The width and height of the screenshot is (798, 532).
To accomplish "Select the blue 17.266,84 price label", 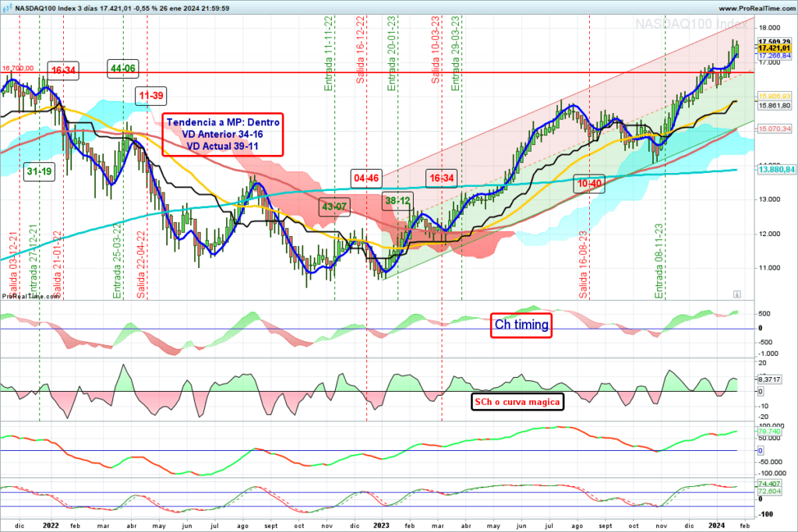I will tap(774, 55).
